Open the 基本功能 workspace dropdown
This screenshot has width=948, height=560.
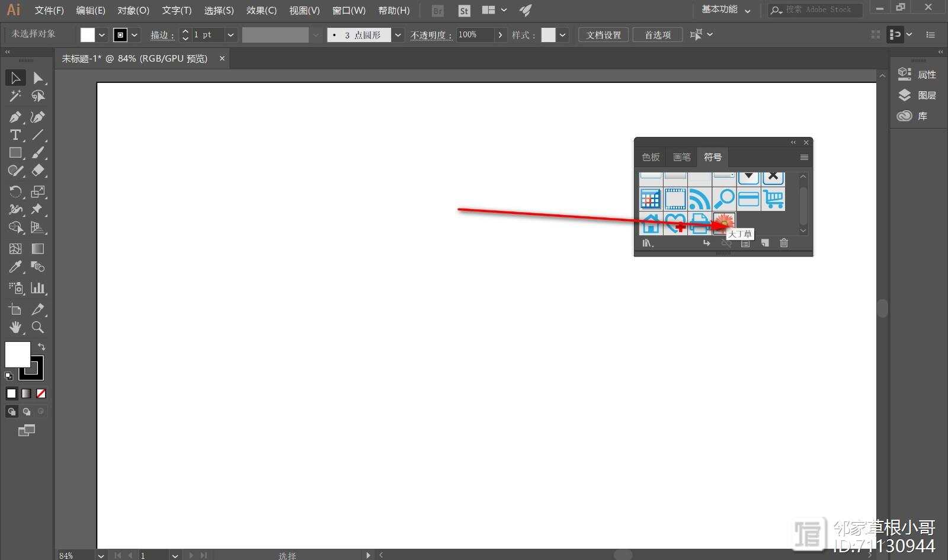tap(726, 10)
